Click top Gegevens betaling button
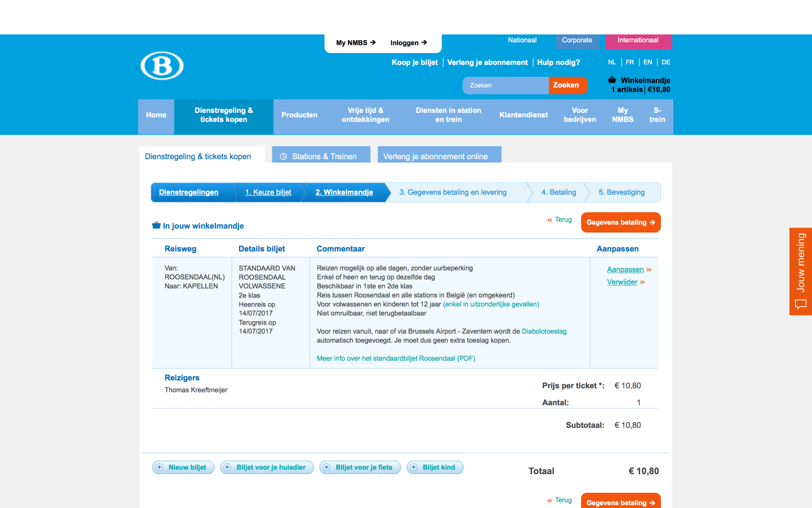Viewport: 812px width, 508px height. (x=621, y=222)
